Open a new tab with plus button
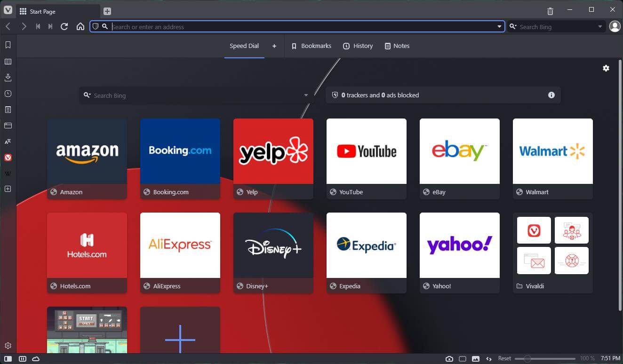Screen dimensions: 623x364 pos(107,11)
